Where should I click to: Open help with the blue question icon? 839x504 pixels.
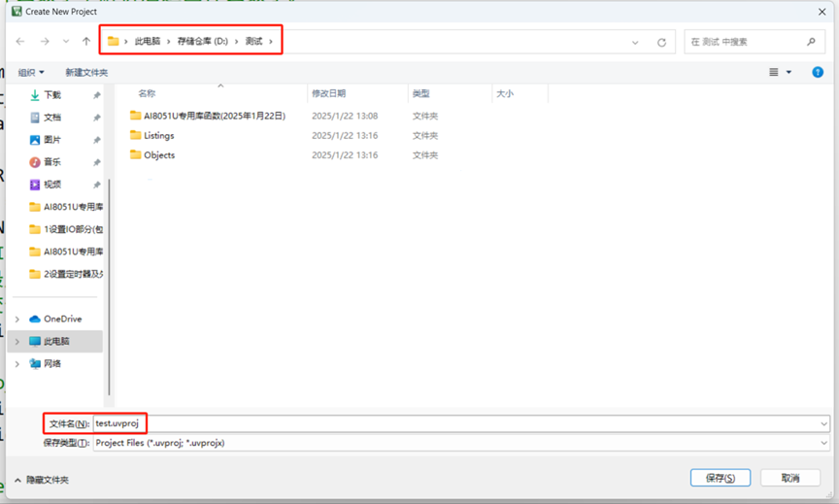tap(818, 72)
